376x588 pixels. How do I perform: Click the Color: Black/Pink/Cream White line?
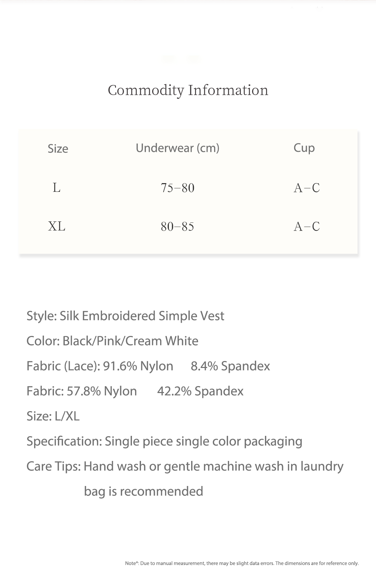[x=112, y=341]
